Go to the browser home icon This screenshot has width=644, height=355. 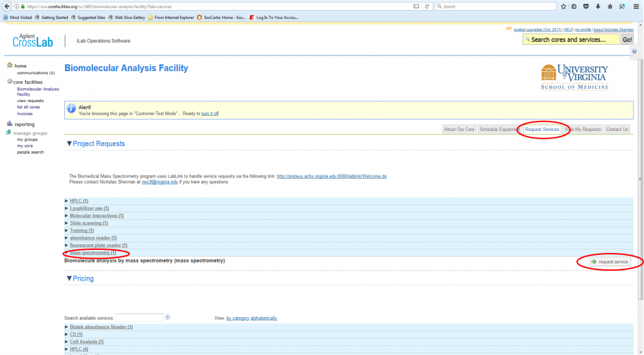point(610,6)
